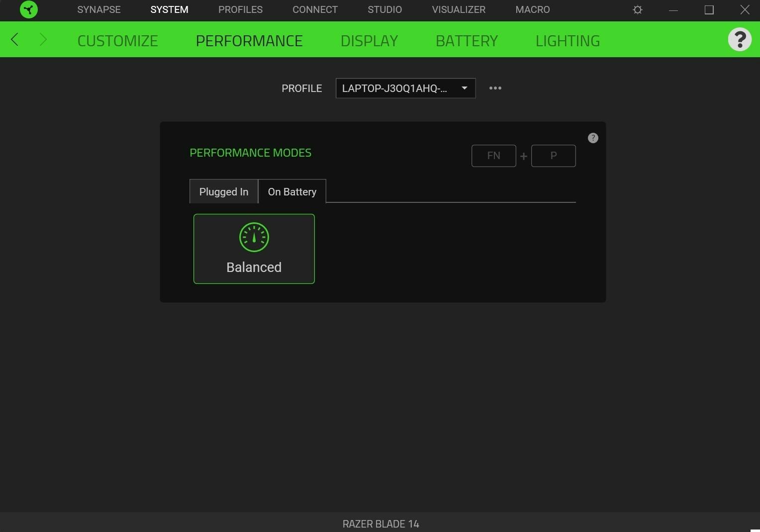Viewport: 760px width, 532px height.
Task: Open the SYSTEM top menu
Action: [169, 9]
